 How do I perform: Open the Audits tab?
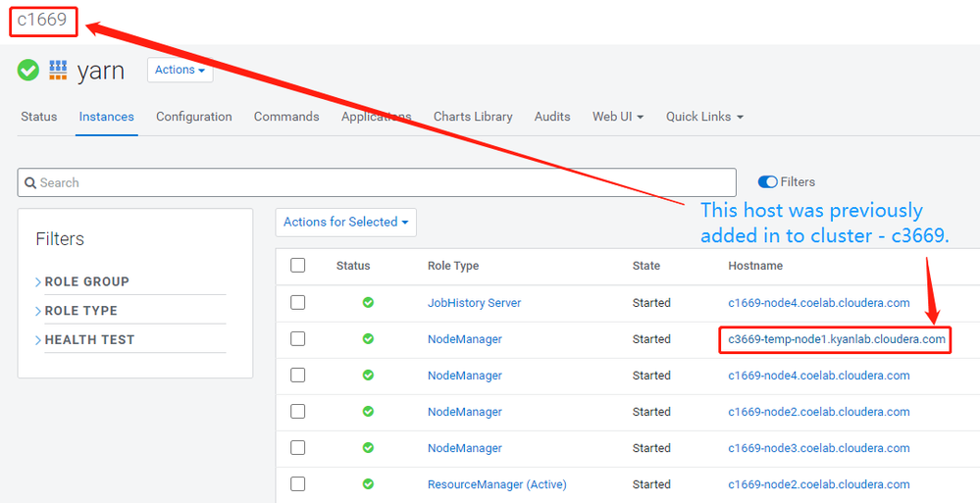click(552, 117)
